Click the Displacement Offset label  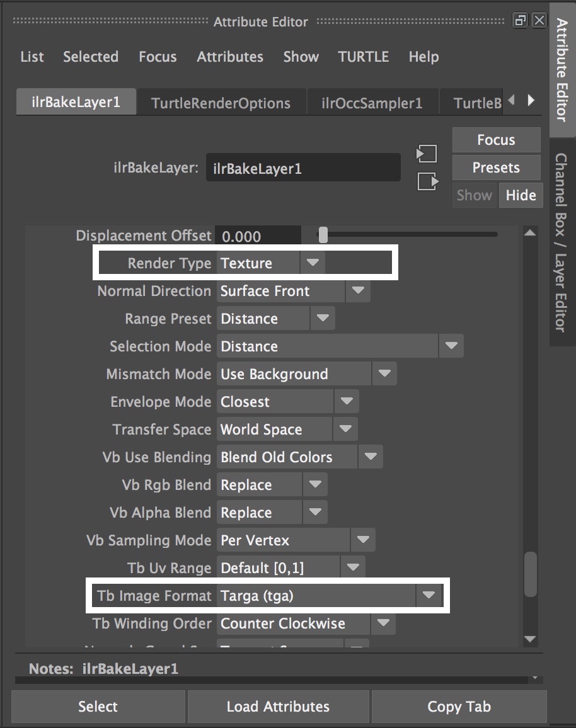point(144,236)
